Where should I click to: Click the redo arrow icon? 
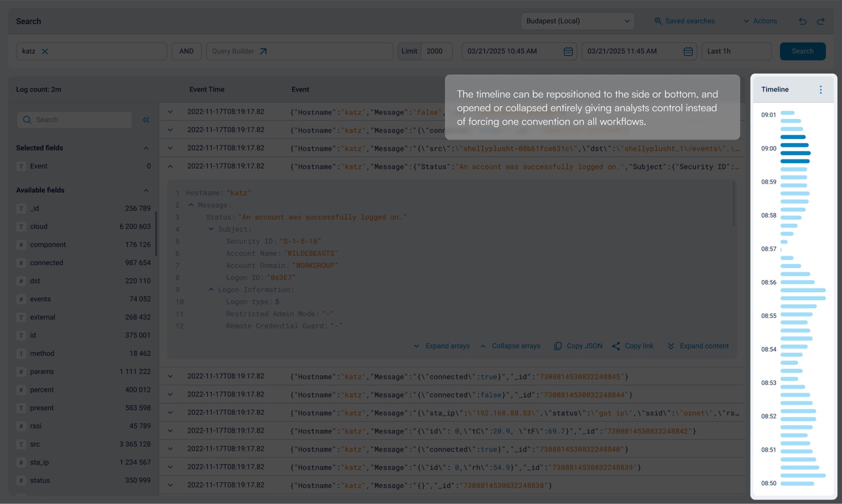pyautogui.click(x=821, y=21)
